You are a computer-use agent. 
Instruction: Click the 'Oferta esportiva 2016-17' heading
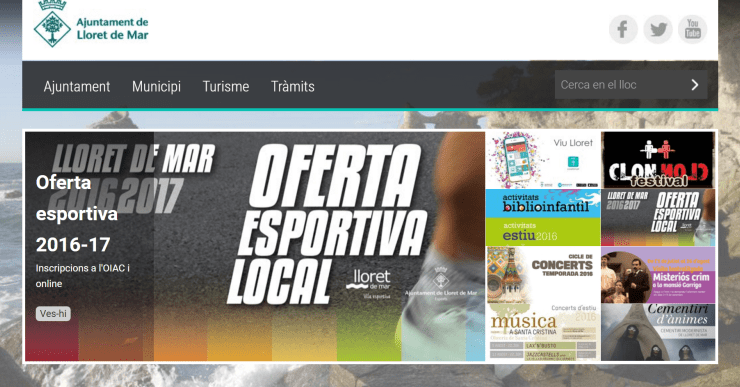[77, 213]
